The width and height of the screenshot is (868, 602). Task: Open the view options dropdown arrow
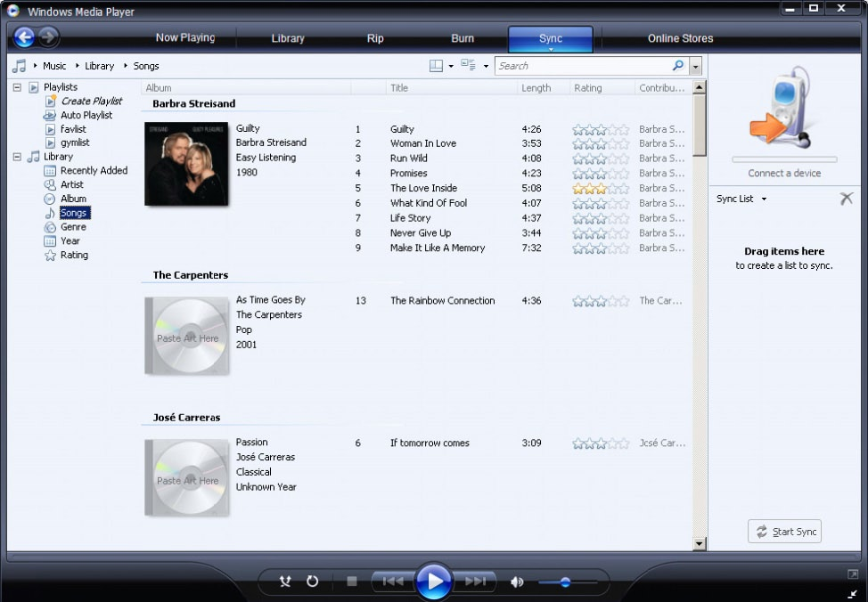(486, 66)
